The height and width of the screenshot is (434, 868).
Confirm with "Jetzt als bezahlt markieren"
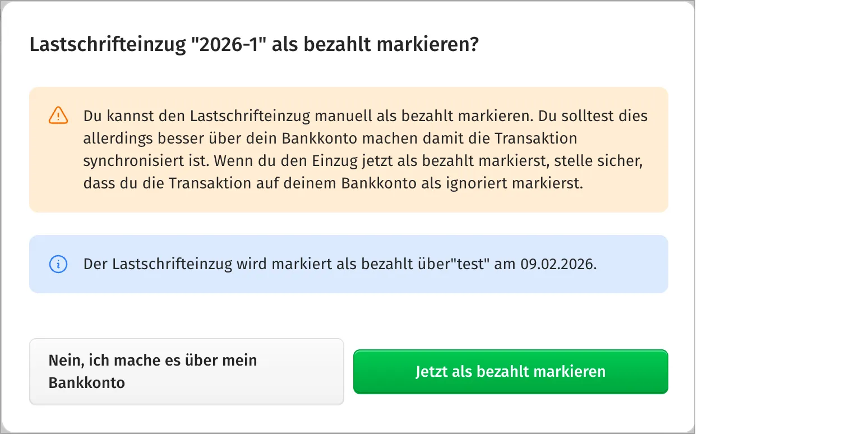point(510,372)
